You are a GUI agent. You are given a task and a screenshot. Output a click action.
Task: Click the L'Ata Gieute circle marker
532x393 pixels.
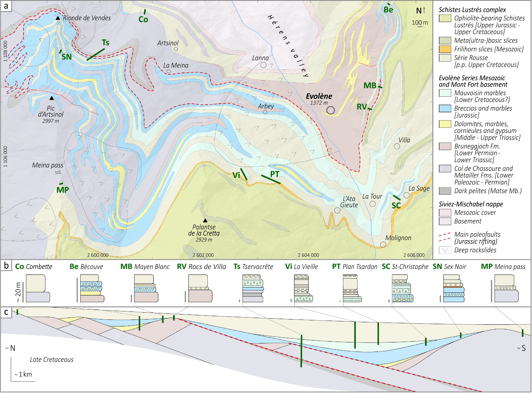(x=337, y=210)
